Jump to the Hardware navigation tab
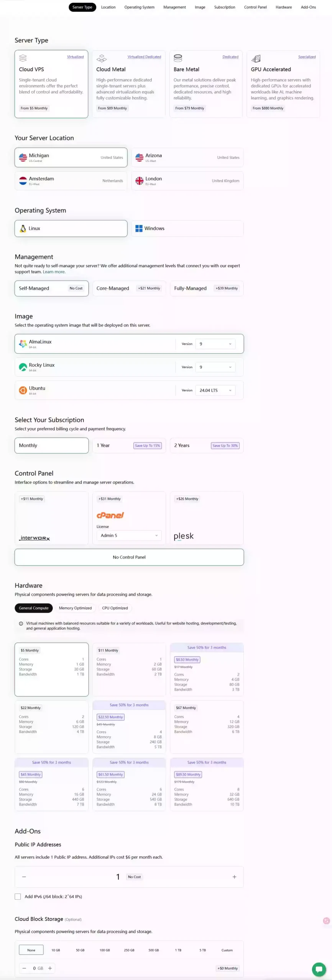 [x=284, y=7]
